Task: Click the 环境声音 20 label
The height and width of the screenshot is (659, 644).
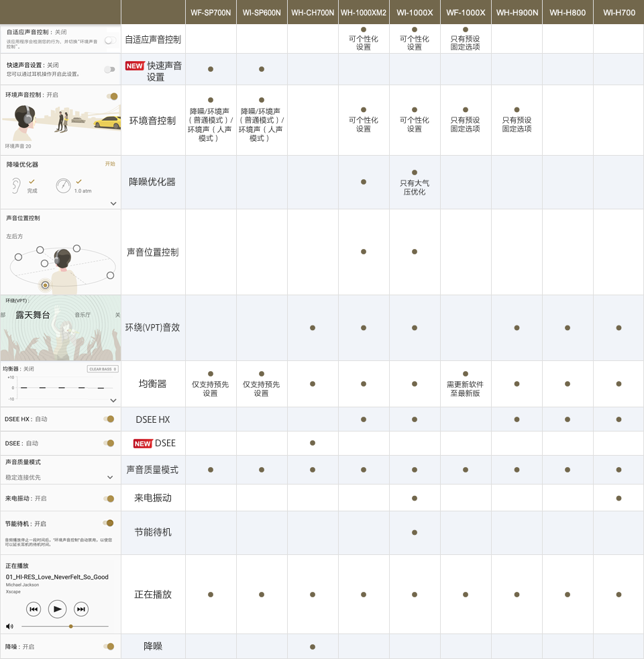Action: [18, 146]
